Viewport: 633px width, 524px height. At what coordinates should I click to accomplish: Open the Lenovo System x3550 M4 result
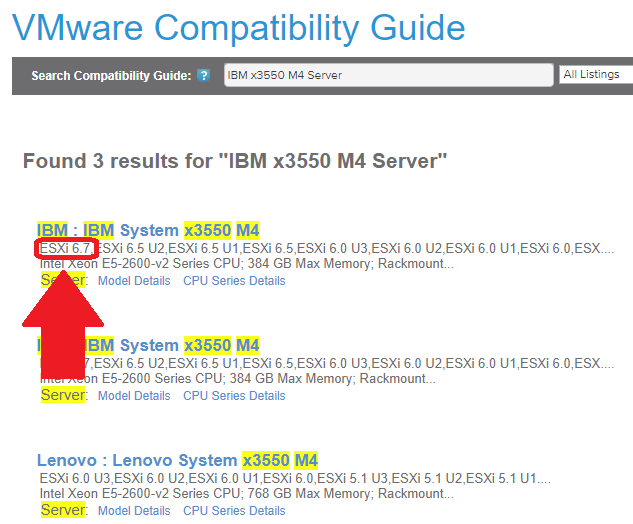pos(177,461)
